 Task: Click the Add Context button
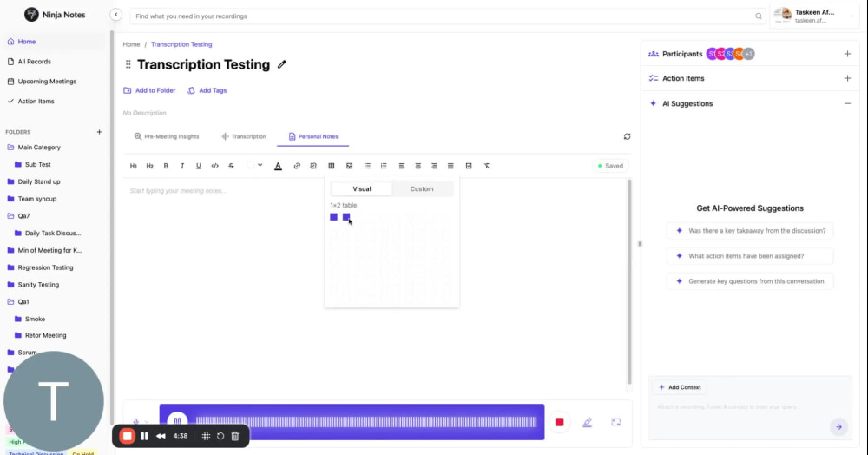coord(680,387)
